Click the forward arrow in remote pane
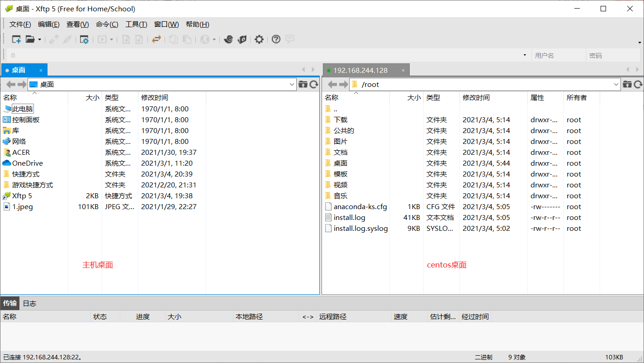 point(343,84)
